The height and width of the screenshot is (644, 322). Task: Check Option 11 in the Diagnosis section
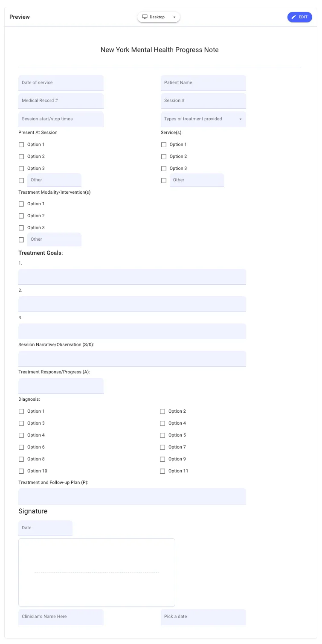tap(162, 471)
